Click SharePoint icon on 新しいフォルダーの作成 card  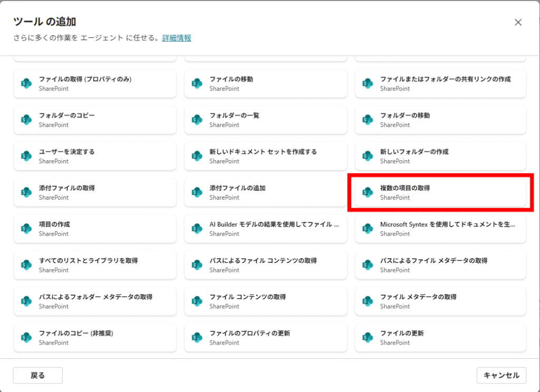point(368,156)
